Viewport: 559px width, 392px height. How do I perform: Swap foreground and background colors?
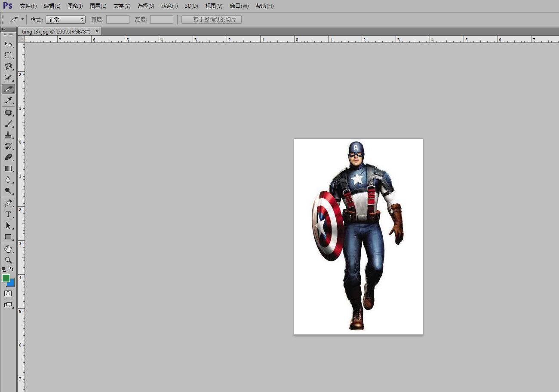click(x=12, y=269)
